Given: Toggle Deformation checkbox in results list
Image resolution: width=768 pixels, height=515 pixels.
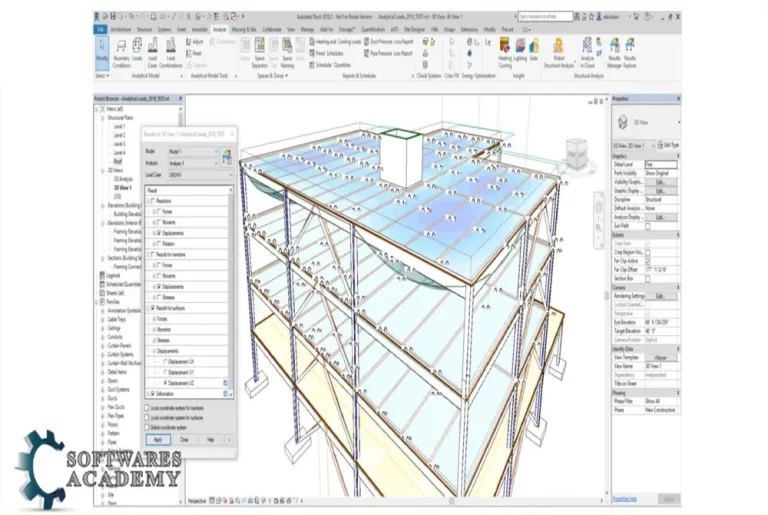Looking at the screenshot, I should tap(153, 393).
